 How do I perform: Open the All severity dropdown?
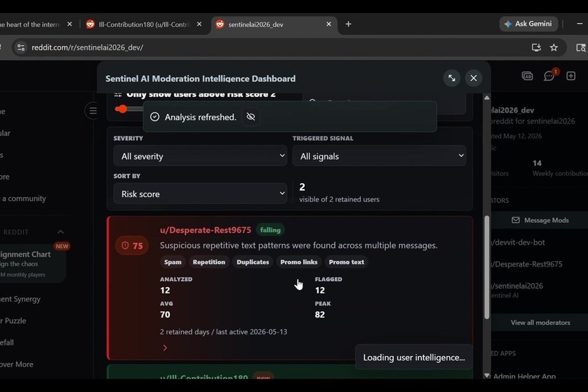coord(200,155)
